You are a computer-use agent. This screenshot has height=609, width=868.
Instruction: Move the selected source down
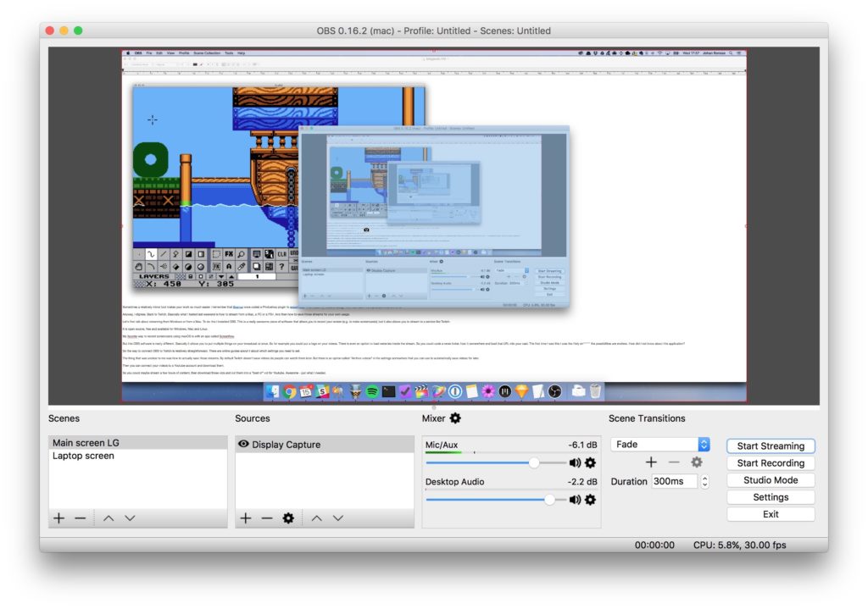tap(338, 518)
